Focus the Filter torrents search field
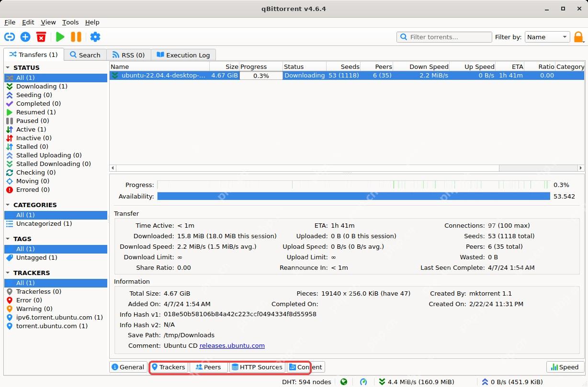This screenshot has height=387, width=588. click(x=444, y=37)
